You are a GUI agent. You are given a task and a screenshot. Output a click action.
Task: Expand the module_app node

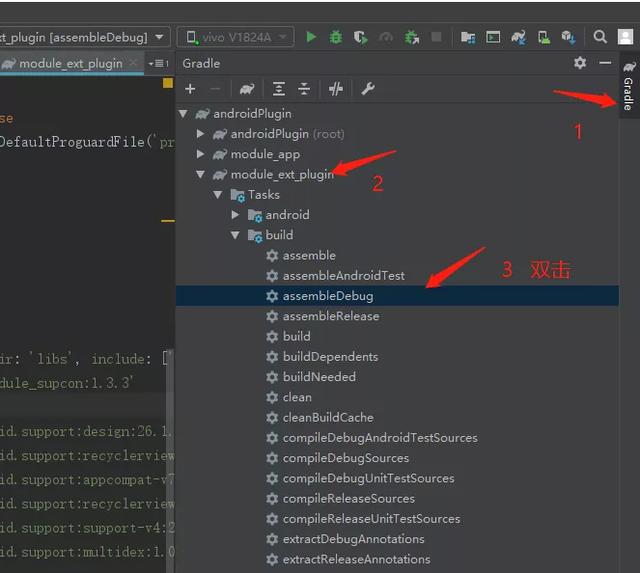tap(200, 154)
